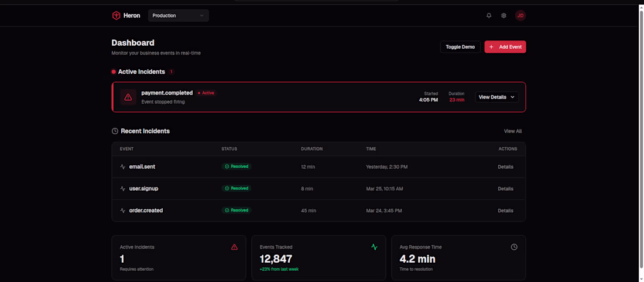This screenshot has width=644, height=282.
Task: Click the Add Event button
Action: (x=505, y=47)
